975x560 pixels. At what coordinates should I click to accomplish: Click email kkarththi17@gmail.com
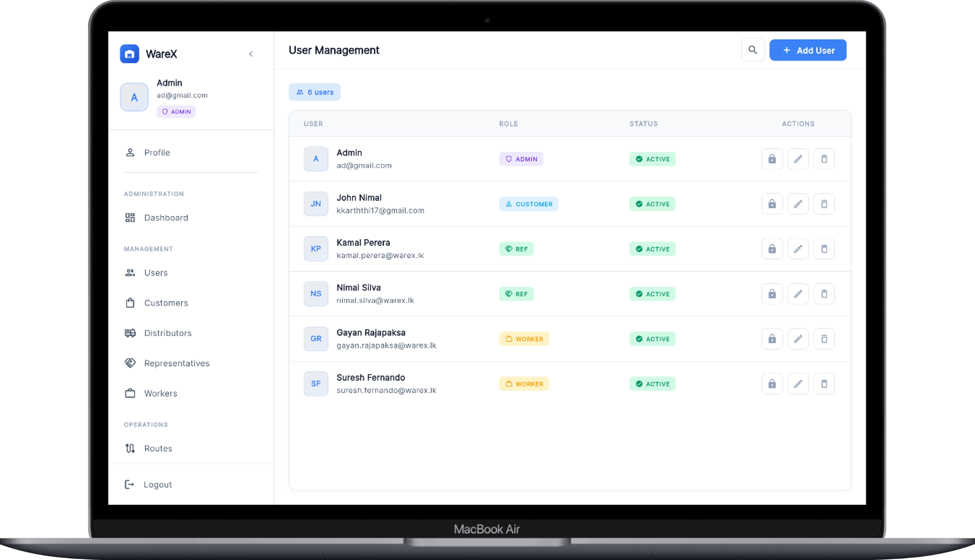(380, 211)
